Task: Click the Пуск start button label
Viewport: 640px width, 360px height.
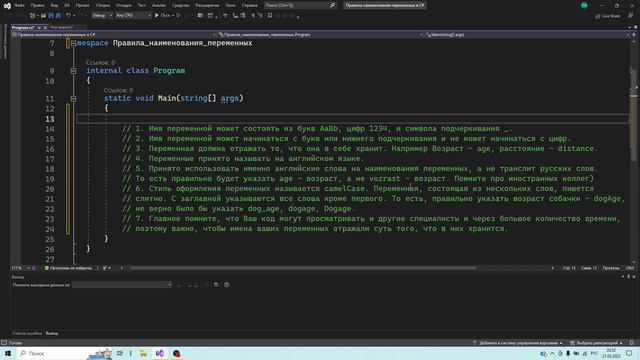Action: [x=165, y=16]
